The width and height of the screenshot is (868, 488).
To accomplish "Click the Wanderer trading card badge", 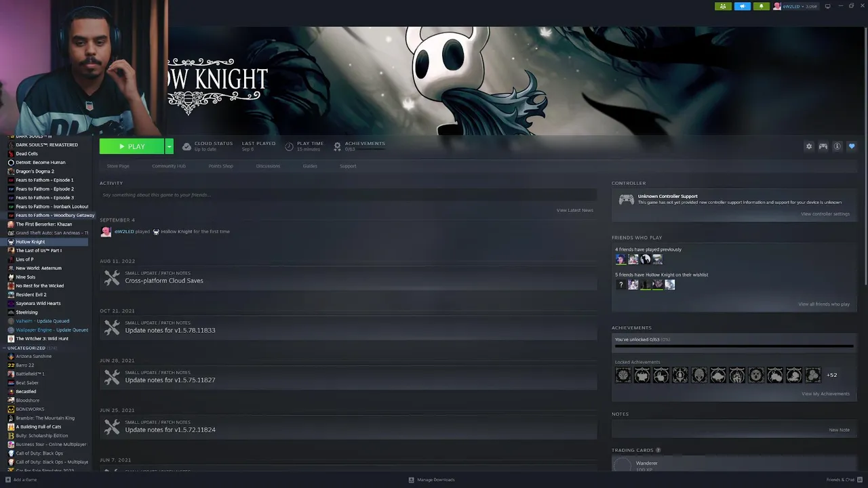I will coord(623,465).
